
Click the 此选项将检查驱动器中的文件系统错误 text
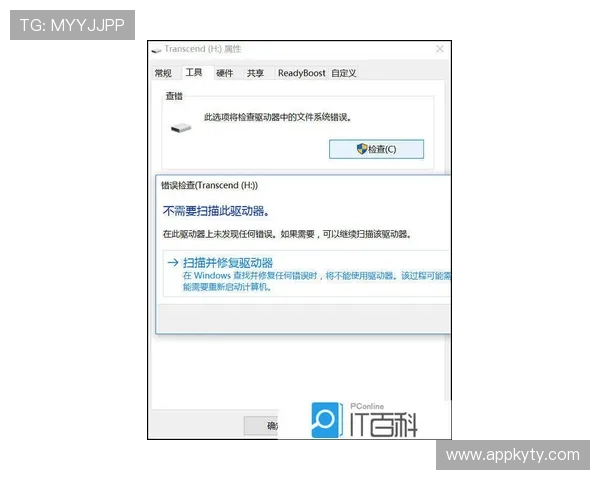click(x=278, y=117)
